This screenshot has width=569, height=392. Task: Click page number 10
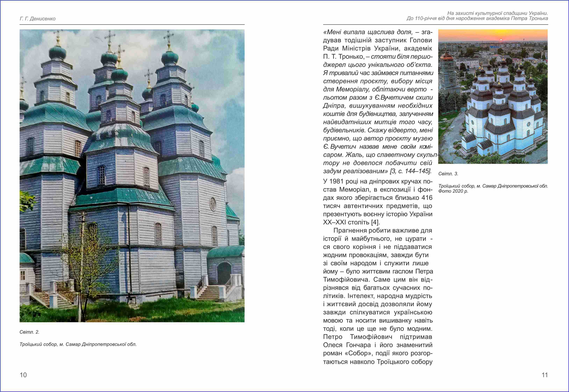tap(23, 375)
